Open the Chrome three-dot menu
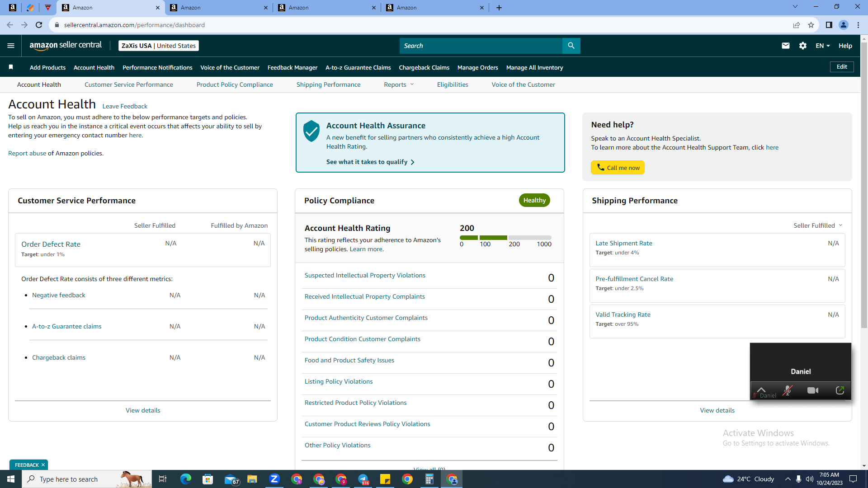This screenshot has width=868, height=488. [858, 25]
